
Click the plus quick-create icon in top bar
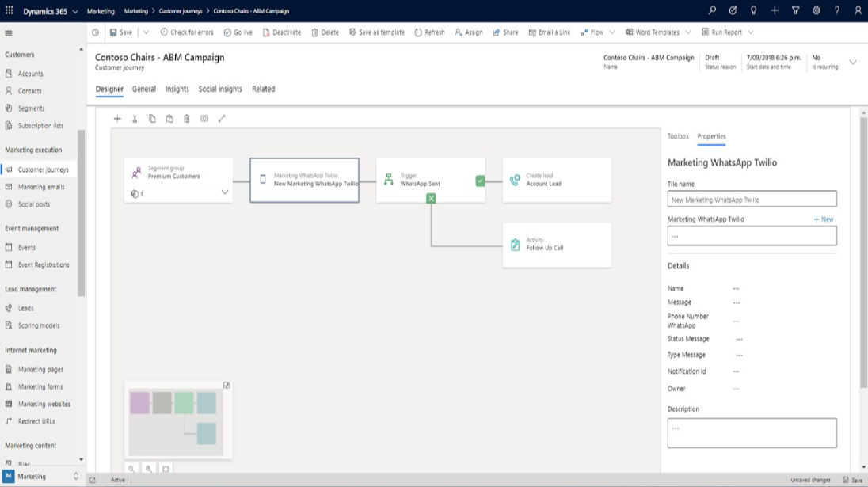tap(775, 10)
